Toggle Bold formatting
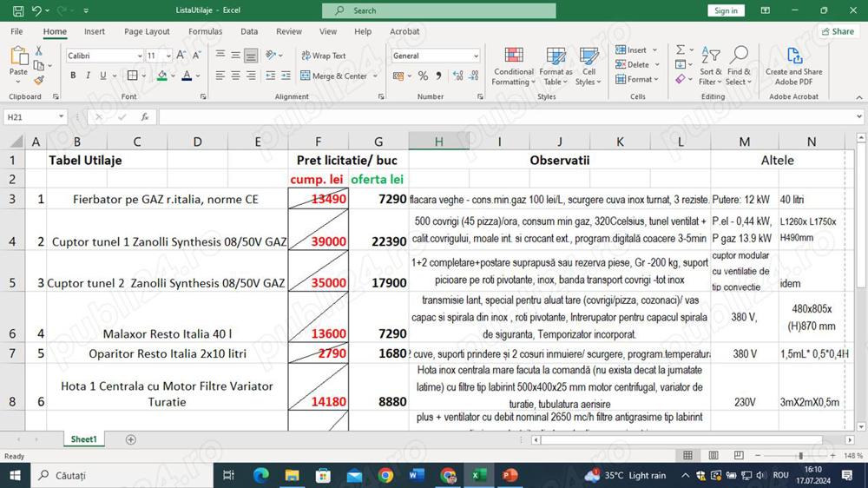Screen dimensions: 868x488 73,76
